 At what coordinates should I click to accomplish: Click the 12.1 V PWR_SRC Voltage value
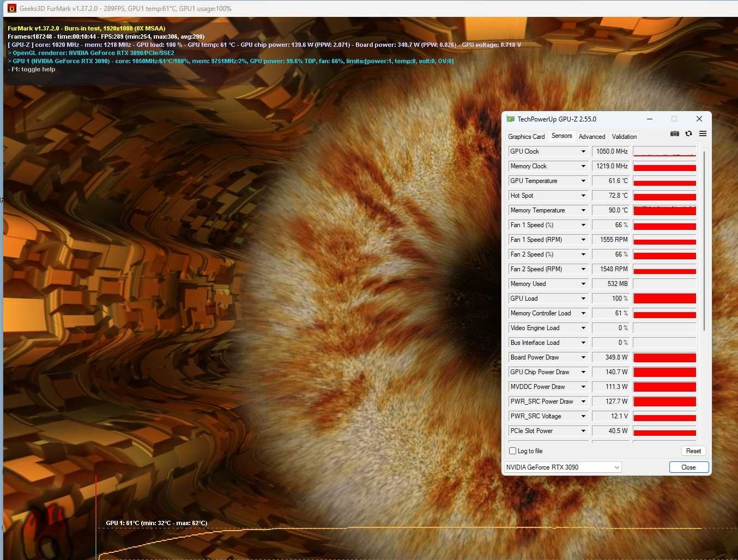[611, 416]
